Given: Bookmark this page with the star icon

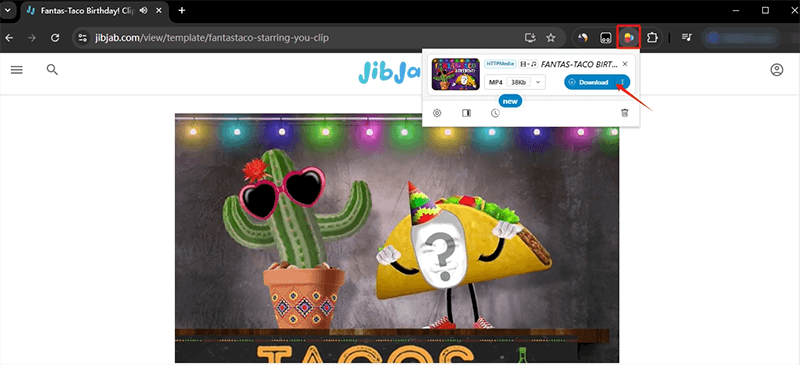Looking at the screenshot, I should [x=551, y=37].
